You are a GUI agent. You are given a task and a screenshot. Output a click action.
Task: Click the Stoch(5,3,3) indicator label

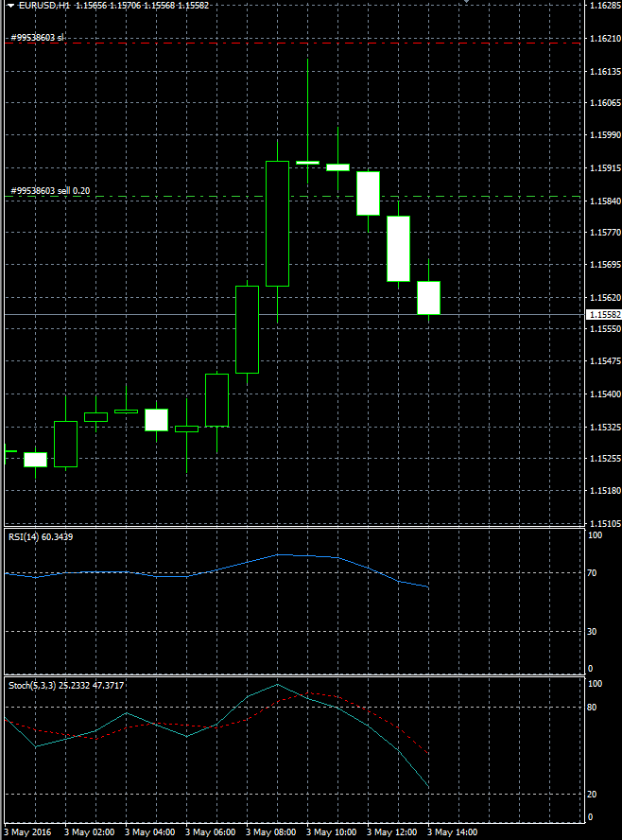click(66, 685)
